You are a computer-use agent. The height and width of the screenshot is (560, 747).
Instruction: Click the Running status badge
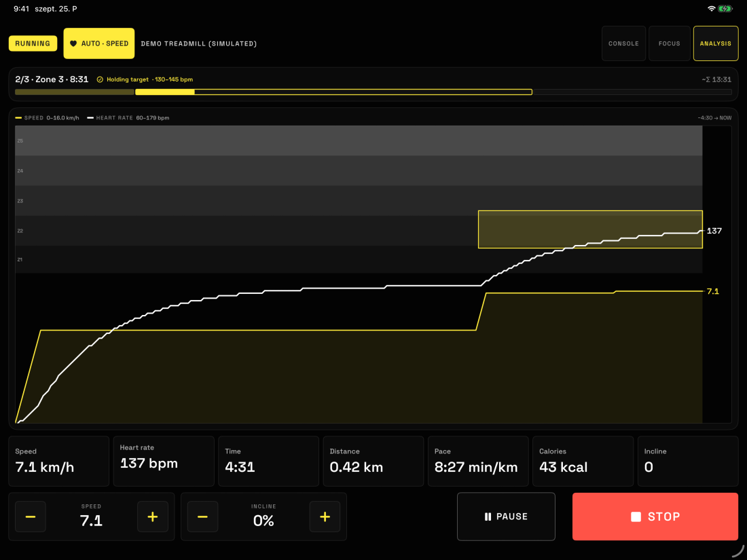(33, 43)
